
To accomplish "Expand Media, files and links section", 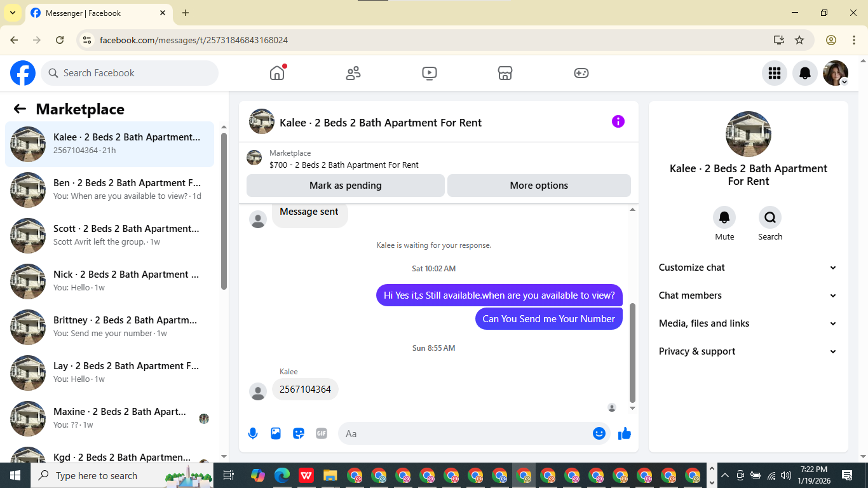I will (x=748, y=323).
